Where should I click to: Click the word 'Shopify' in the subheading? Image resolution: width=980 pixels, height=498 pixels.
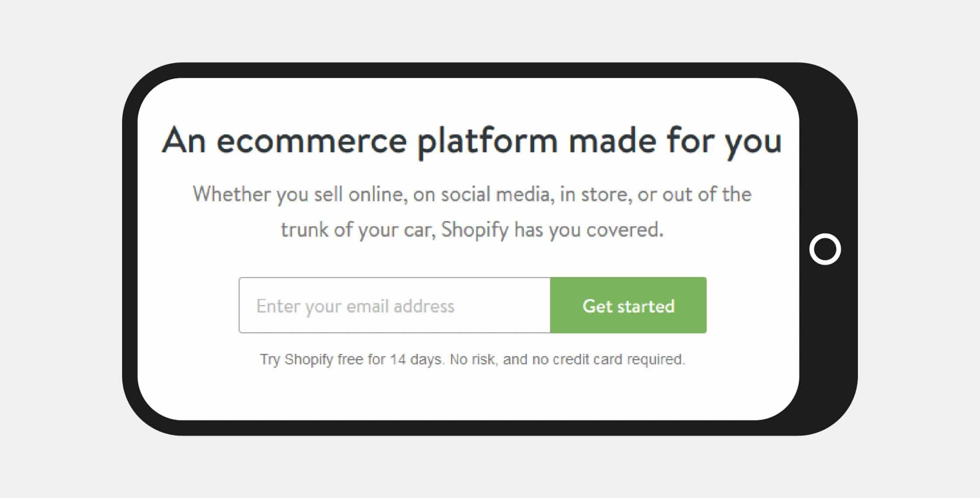tap(475, 230)
